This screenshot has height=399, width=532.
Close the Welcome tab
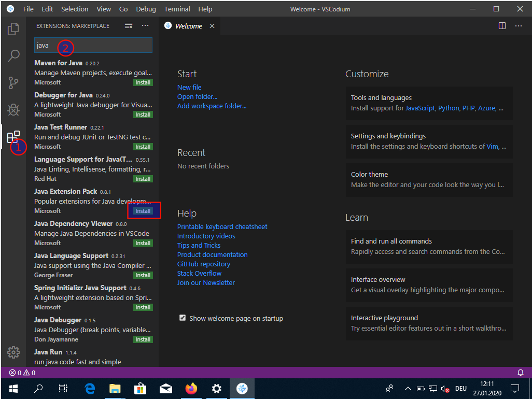[212, 26]
